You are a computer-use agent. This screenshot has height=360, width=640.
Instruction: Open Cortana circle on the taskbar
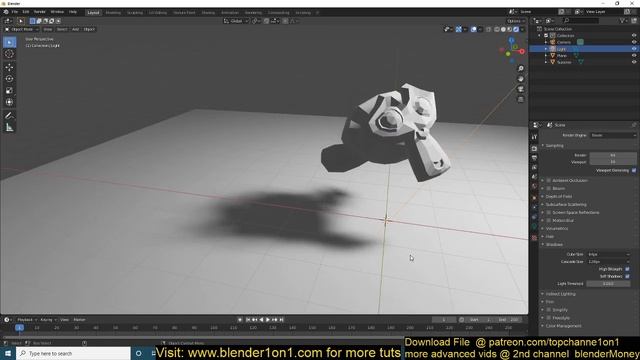point(139,353)
